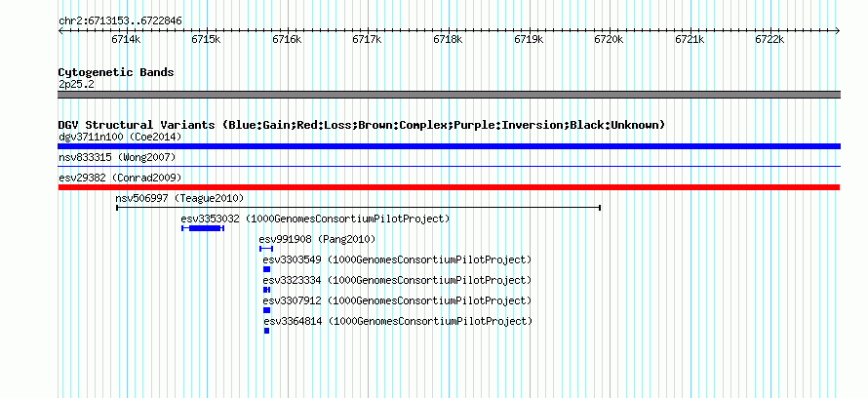Click the 6720k ruler mark
Screen dimensions: 868x398
609,39
